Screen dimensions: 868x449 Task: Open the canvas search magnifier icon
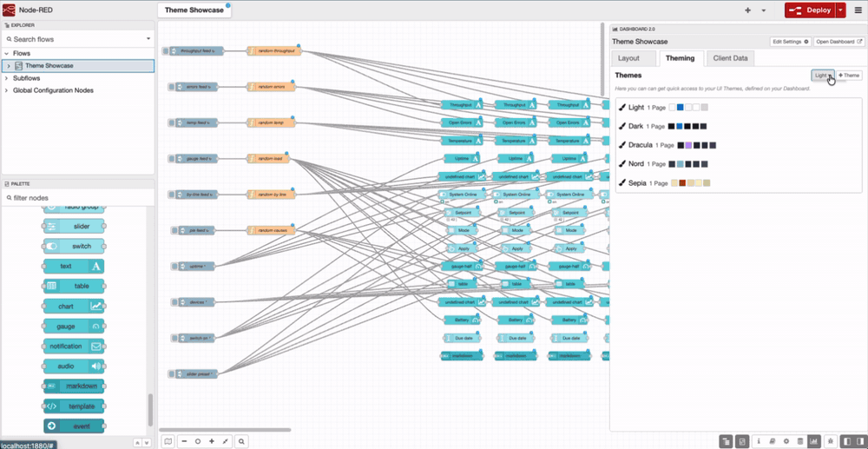tap(241, 441)
